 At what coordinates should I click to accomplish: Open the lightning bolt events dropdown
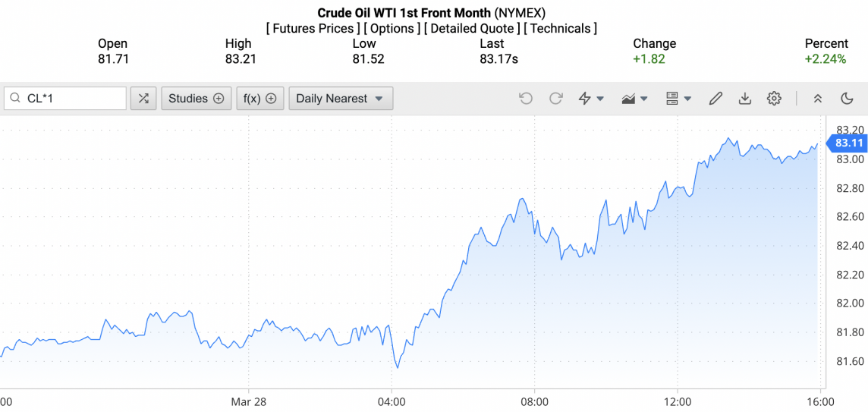(x=591, y=99)
